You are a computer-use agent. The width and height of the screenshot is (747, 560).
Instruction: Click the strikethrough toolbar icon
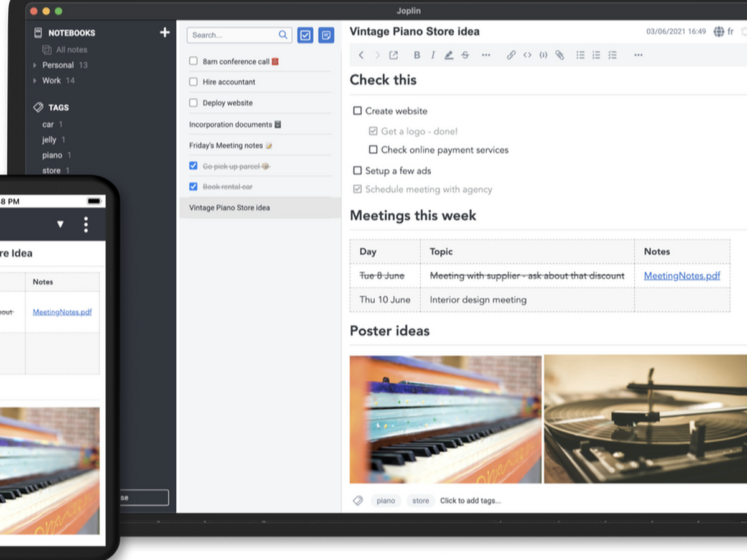pos(465,55)
